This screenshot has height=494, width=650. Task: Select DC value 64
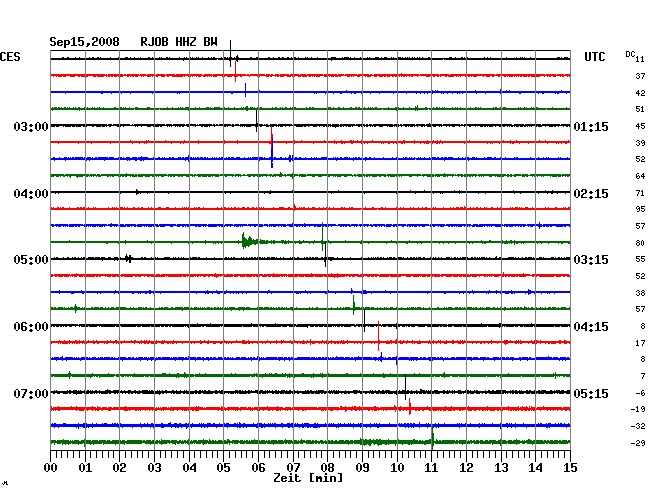click(640, 176)
